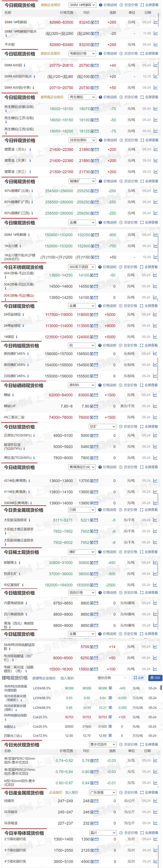Open trend chart for 40%锡精矿(云南) row
The height and width of the screenshot is (868, 163).
tap(155, 191)
